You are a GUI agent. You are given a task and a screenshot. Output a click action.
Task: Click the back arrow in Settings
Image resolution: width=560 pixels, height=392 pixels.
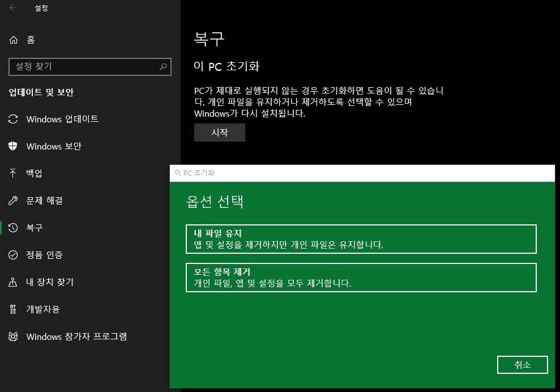pos(13,8)
